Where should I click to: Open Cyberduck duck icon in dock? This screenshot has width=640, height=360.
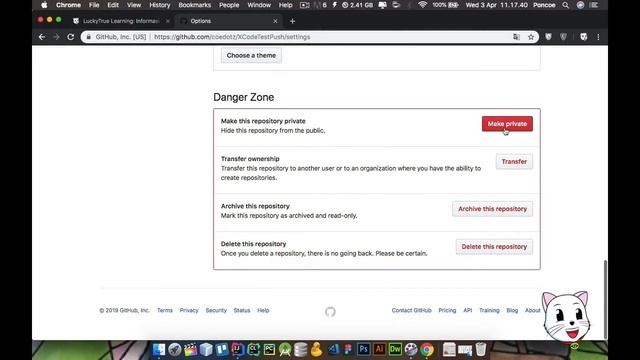316,349
